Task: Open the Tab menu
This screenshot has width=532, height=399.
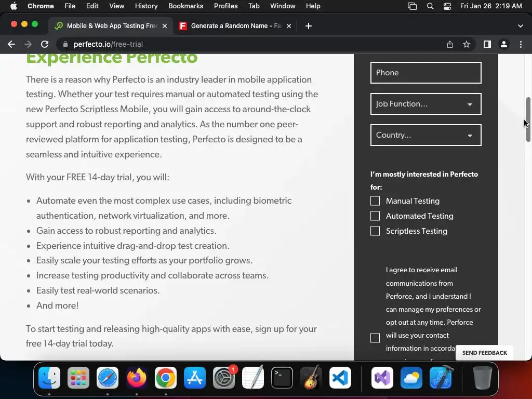Action: 254,6
